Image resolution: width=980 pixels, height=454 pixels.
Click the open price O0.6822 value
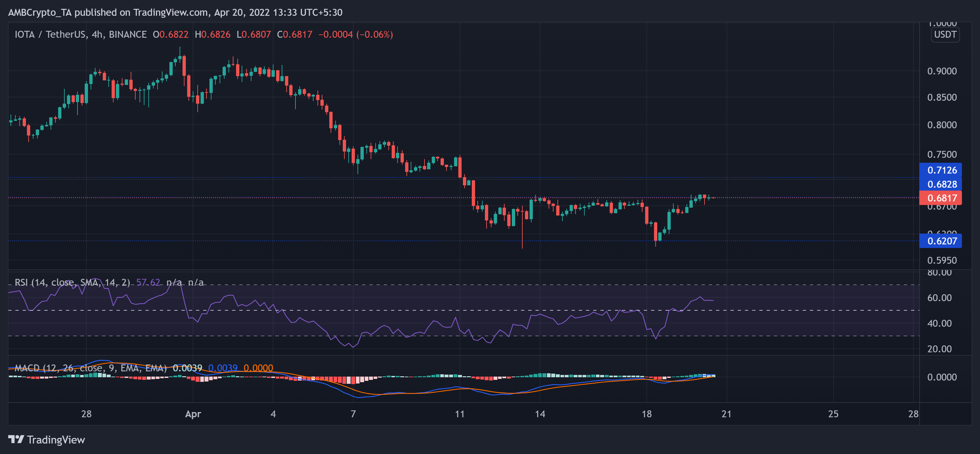[x=172, y=34]
